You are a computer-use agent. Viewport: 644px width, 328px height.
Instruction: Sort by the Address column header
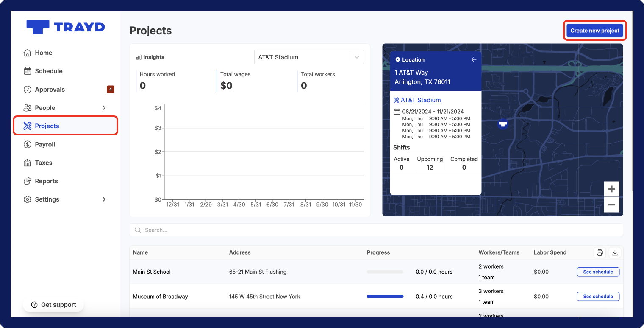tap(240, 252)
